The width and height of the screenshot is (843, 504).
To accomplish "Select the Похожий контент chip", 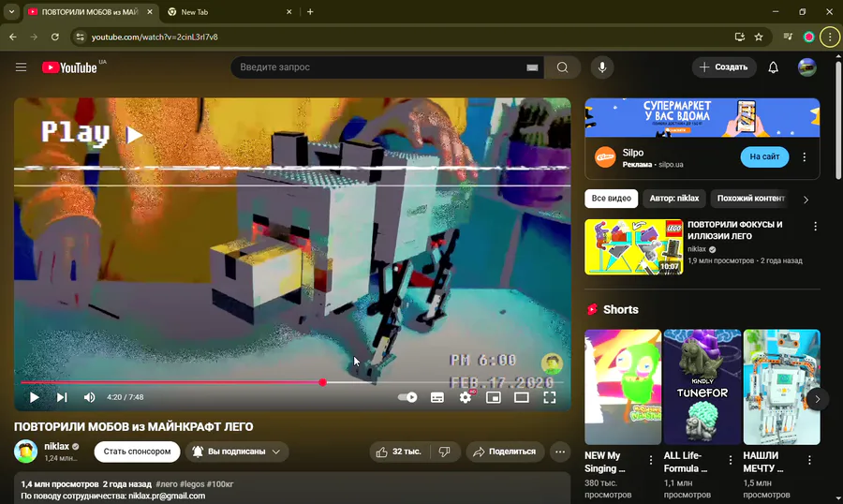I will click(x=751, y=199).
